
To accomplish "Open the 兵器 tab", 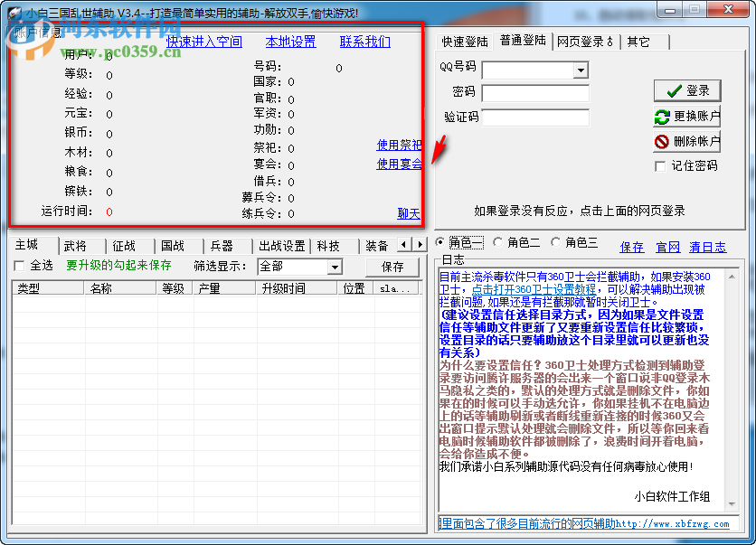I will pyautogui.click(x=228, y=246).
